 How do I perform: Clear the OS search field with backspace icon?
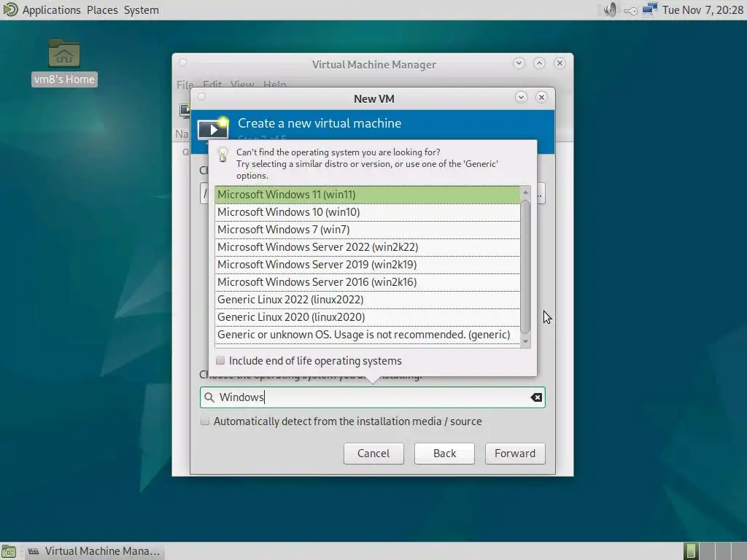point(536,397)
